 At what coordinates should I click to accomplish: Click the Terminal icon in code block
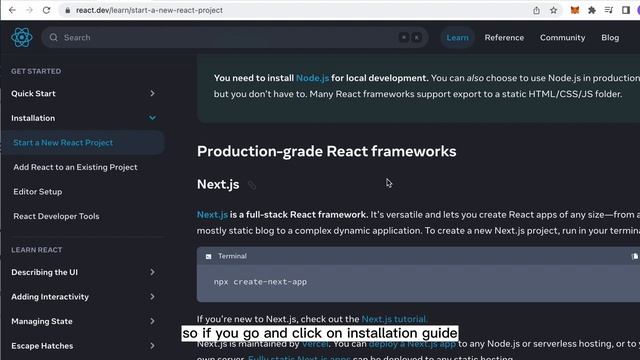(209, 256)
